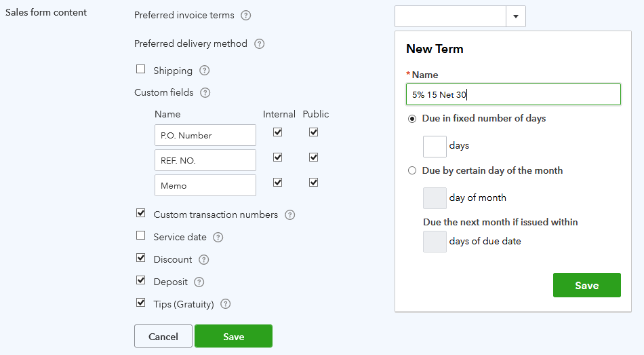
Task: Click the new term Name input field
Action: pyautogui.click(x=513, y=95)
